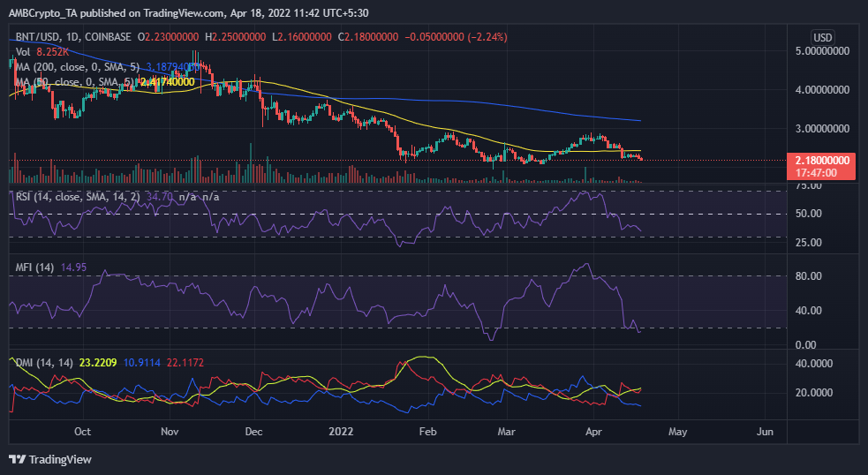Click the low price L2.16000000 value
The image size is (868, 475).
click(x=302, y=37)
